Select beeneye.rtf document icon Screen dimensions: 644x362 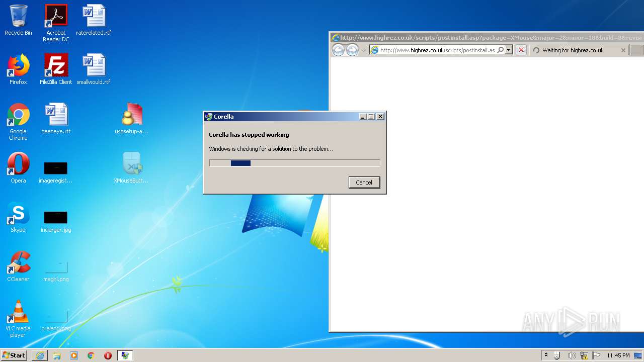(56, 119)
